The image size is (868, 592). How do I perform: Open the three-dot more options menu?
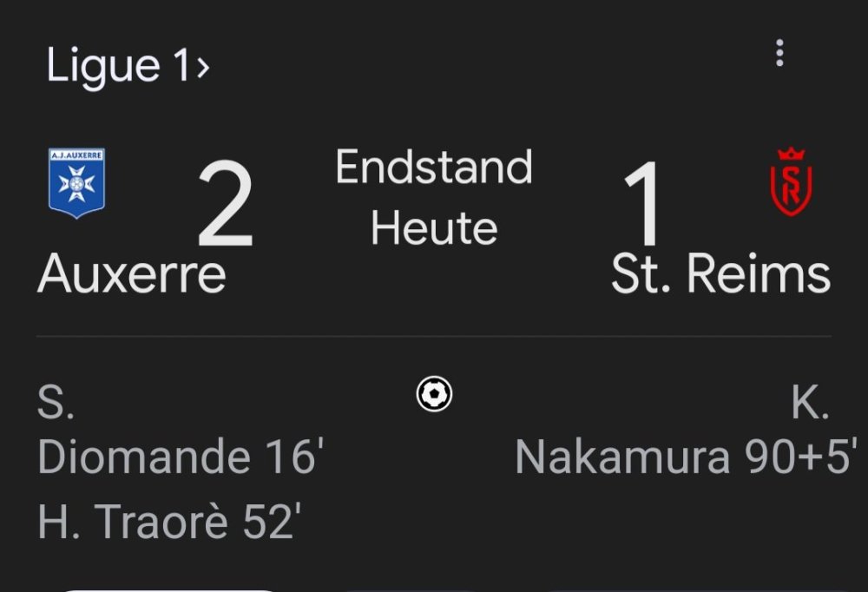[x=779, y=53]
